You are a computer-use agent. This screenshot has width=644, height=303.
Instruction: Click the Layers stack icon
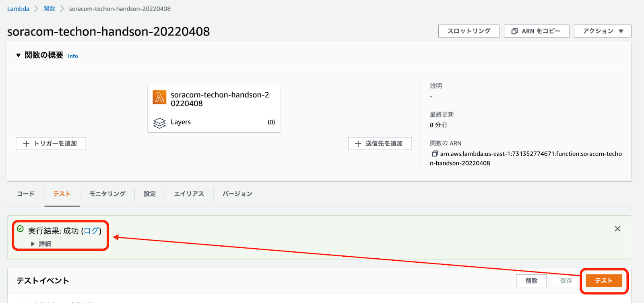pyautogui.click(x=160, y=122)
